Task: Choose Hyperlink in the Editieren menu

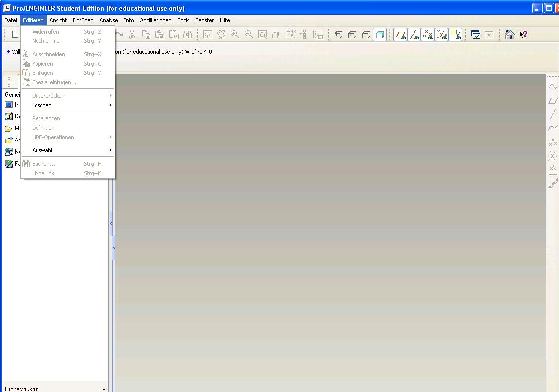Action: click(x=68, y=173)
